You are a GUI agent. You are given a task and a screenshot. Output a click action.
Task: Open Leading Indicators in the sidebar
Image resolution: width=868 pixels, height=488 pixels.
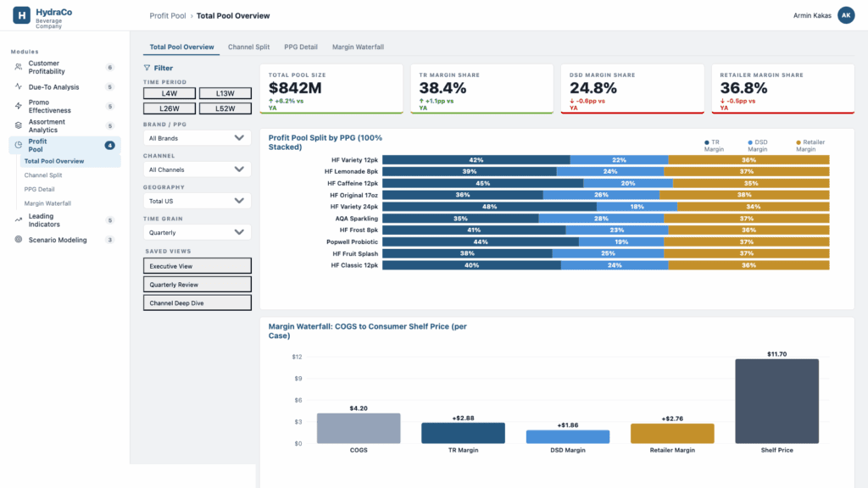[64, 220]
